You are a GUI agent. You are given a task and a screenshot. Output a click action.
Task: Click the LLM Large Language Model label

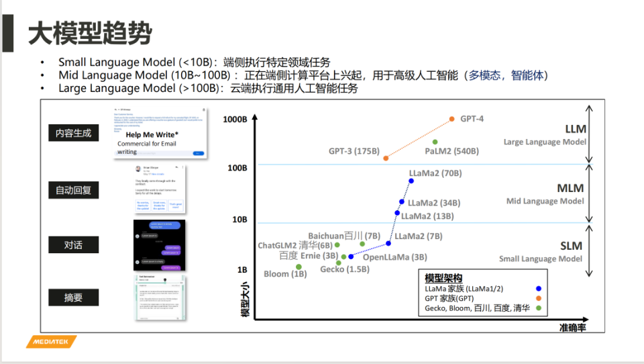pos(545,135)
